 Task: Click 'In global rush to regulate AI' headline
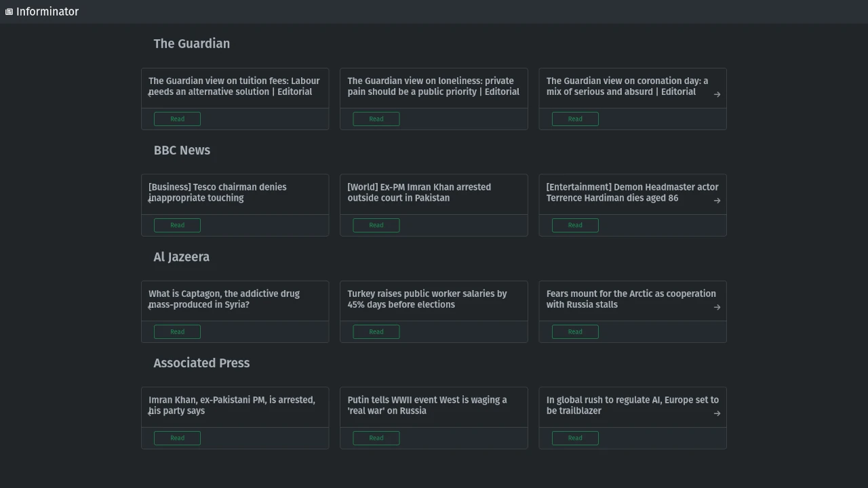[633, 405]
